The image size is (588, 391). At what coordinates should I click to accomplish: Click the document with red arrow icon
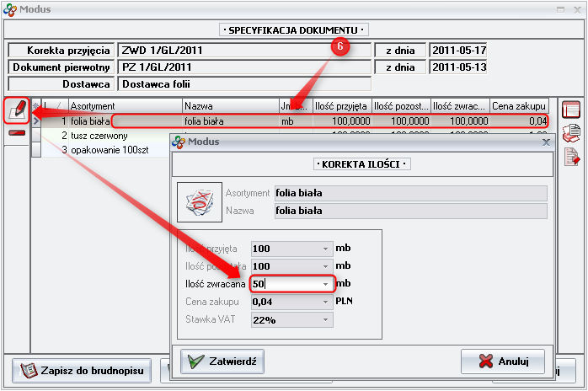pos(571,157)
